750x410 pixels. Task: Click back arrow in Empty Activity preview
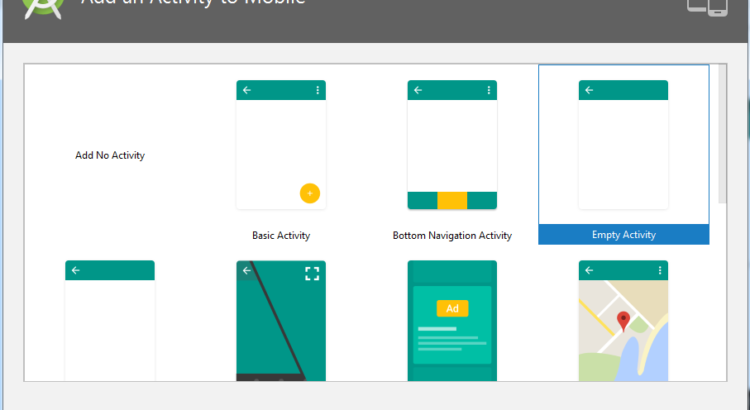click(589, 90)
